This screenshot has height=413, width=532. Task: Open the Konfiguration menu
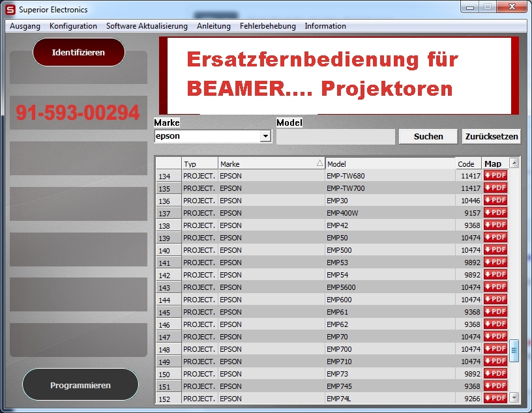point(73,26)
